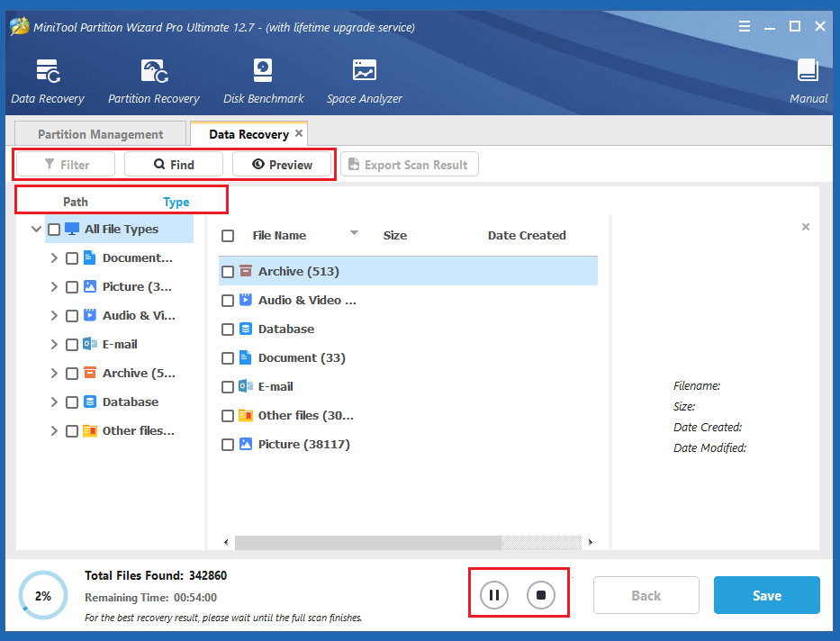Click the horizontal scrollbar thumb
The height and width of the screenshot is (641, 840).
coord(368,542)
